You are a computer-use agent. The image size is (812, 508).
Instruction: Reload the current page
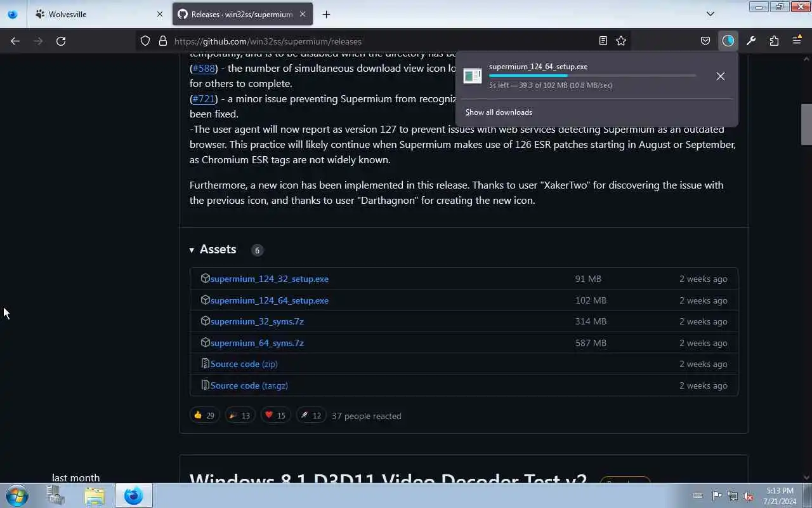pyautogui.click(x=61, y=41)
